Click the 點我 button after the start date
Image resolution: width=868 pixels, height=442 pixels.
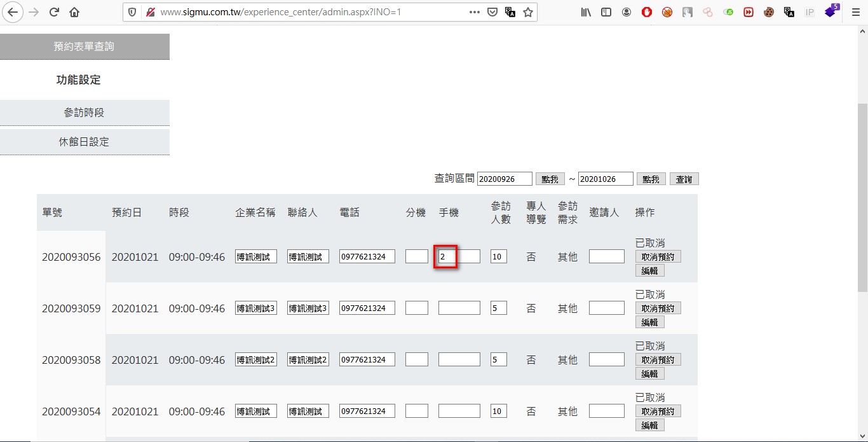click(550, 179)
